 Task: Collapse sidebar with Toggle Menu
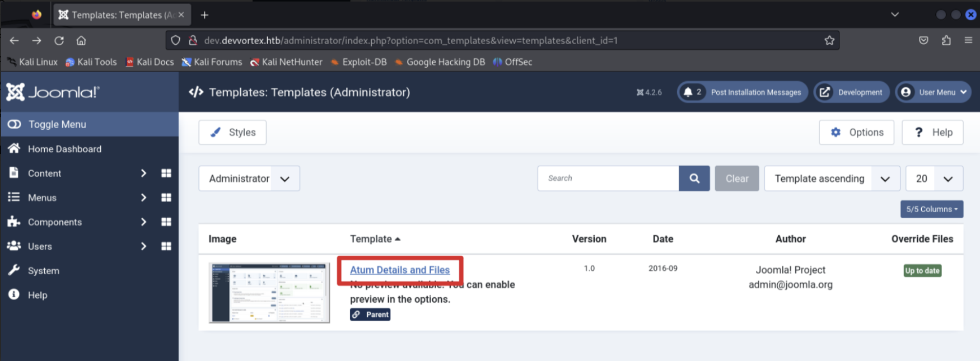(x=57, y=124)
